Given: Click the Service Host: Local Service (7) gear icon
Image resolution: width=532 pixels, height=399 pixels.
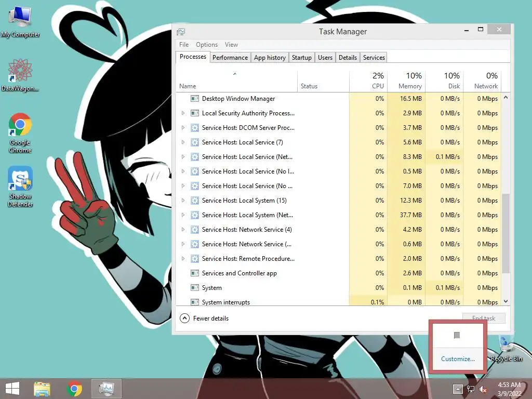Looking at the screenshot, I should point(195,142).
